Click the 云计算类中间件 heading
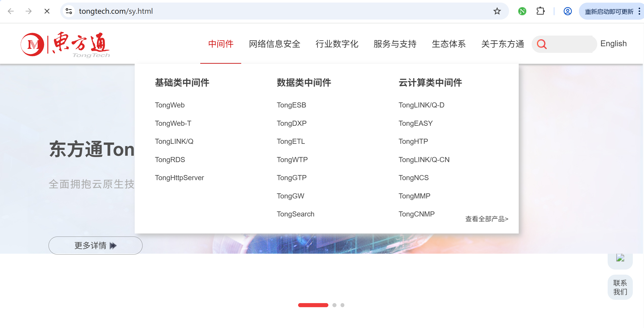644x328 pixels. click(430, 83)
